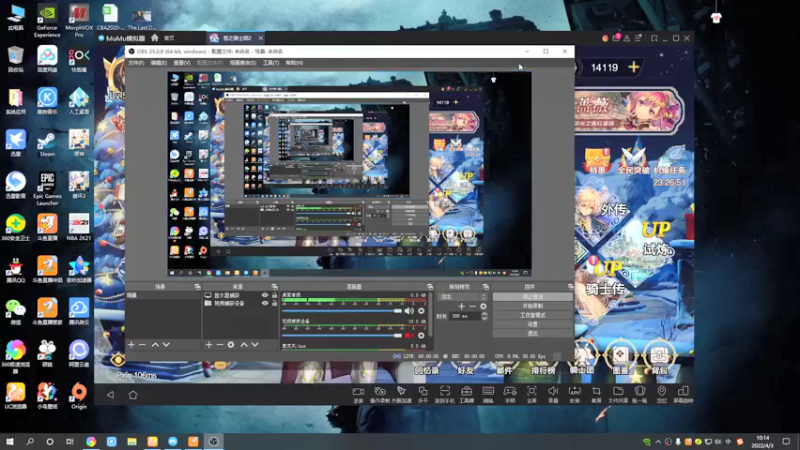Pop out the Scene Transitions dock panel

[x=485, y=287]
